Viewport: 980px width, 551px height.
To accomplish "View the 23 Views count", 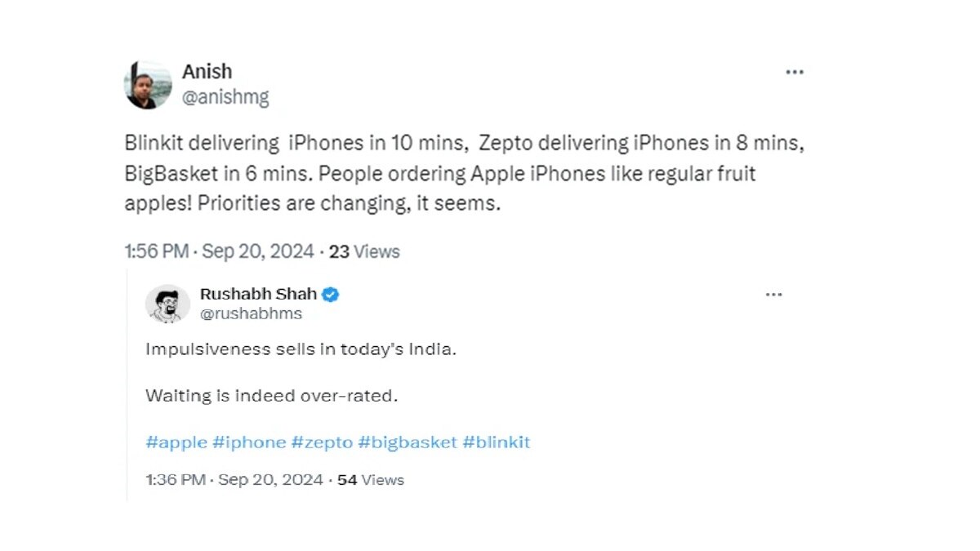I will (x=364, y=251).
